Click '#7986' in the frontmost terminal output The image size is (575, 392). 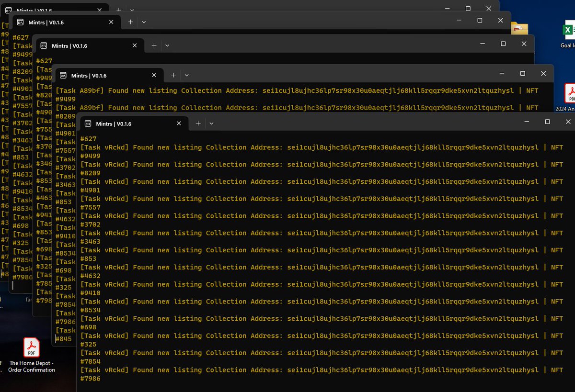click(x=90, y=379)
